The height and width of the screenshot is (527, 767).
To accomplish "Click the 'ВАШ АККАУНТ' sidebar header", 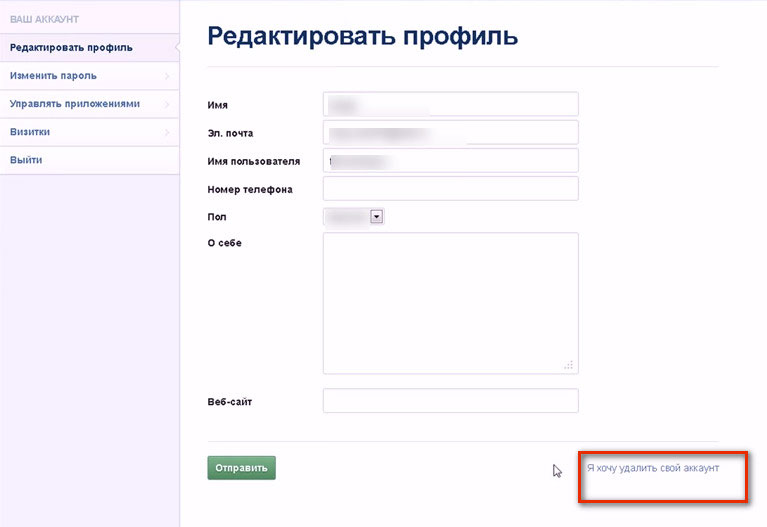I will pyautogui.click(x=44, y=20).
